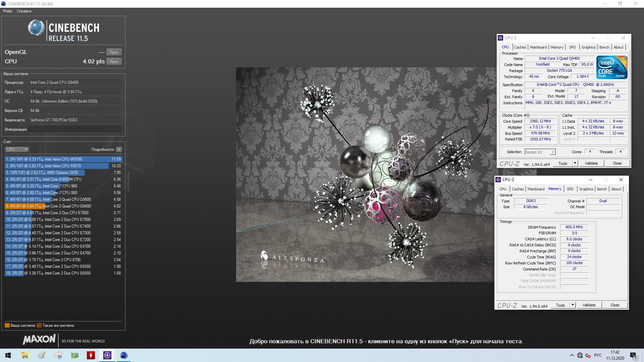
Task: Open Memory tab in upper CPU-Z window
Action: tap(557, 47)
